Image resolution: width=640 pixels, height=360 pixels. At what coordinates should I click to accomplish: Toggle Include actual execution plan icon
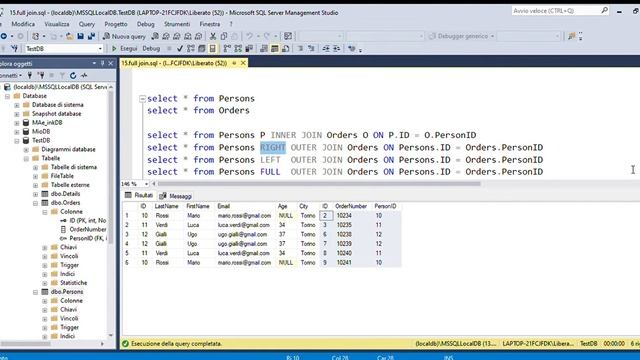227,49
